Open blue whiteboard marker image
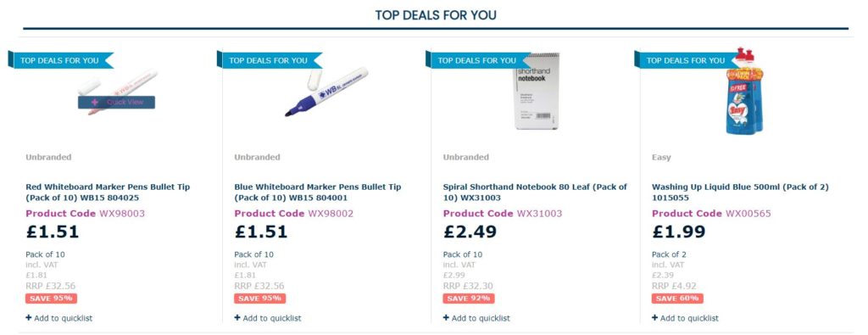The image size is (868, 335). point(326,92)
